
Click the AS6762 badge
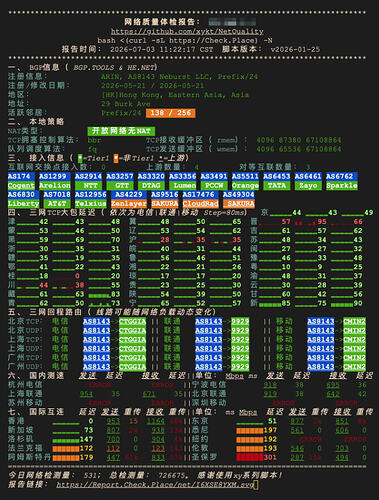[x=342, y=176]
